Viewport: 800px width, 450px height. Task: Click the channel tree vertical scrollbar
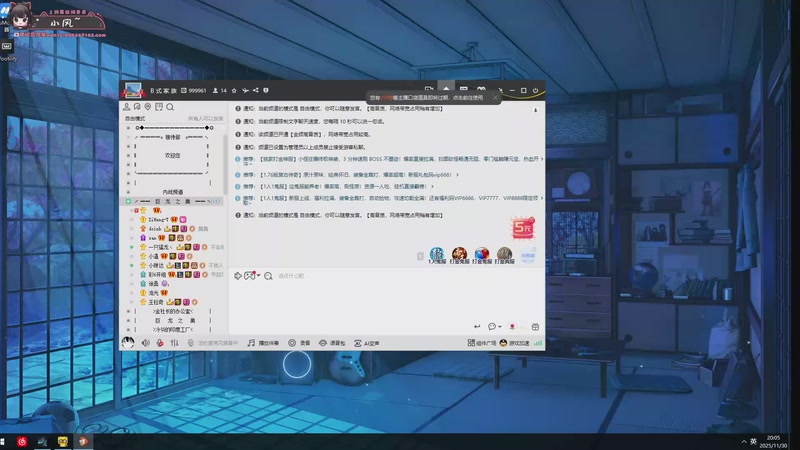click(226, 163)
